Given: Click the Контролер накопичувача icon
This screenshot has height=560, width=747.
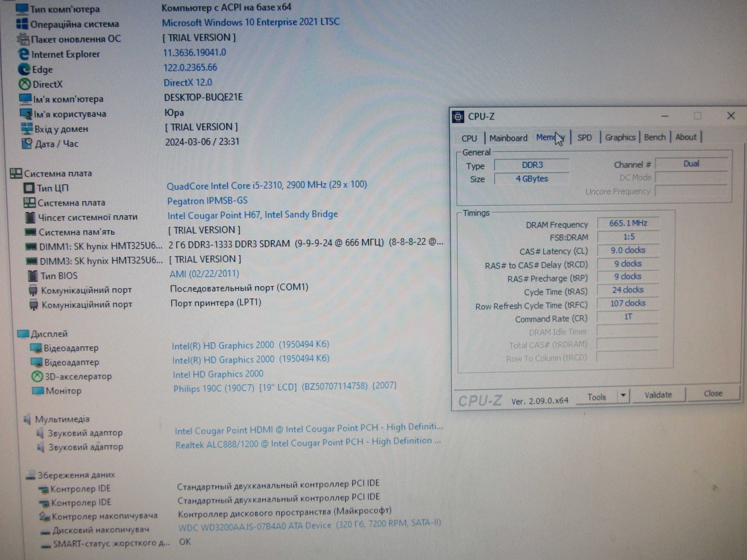Looking at the screenshot, I should tap(45, 516).
